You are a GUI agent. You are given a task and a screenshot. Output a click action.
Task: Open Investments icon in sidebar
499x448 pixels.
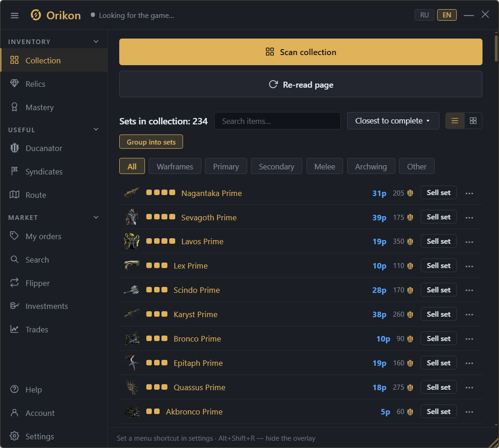[x=14, y=306]
